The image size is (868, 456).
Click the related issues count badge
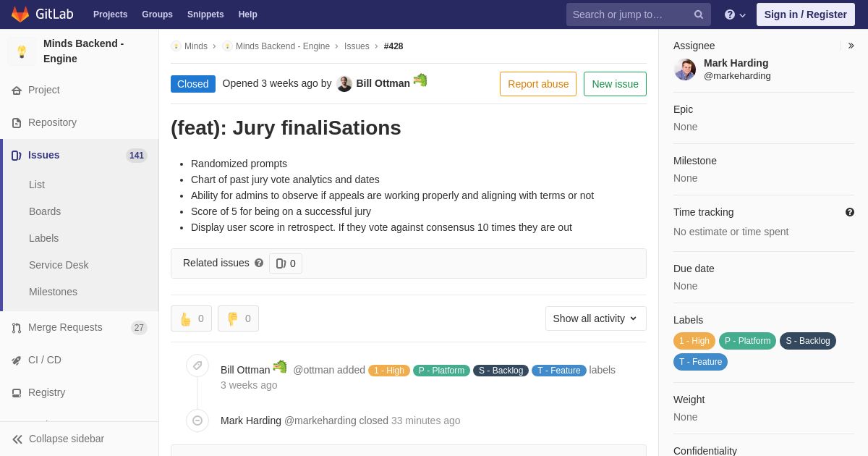(286, 263)
